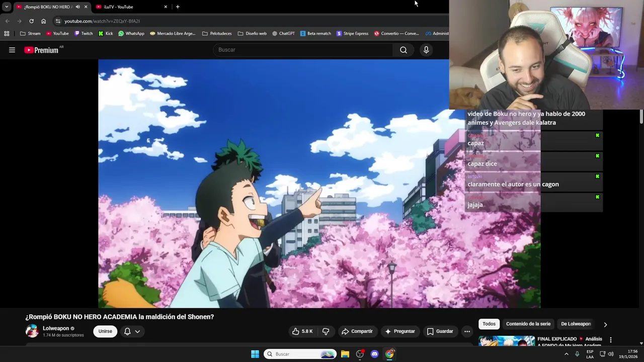The image size is (644, 362).
Task: Save video with Guardar button
Action: pos(440,331)
